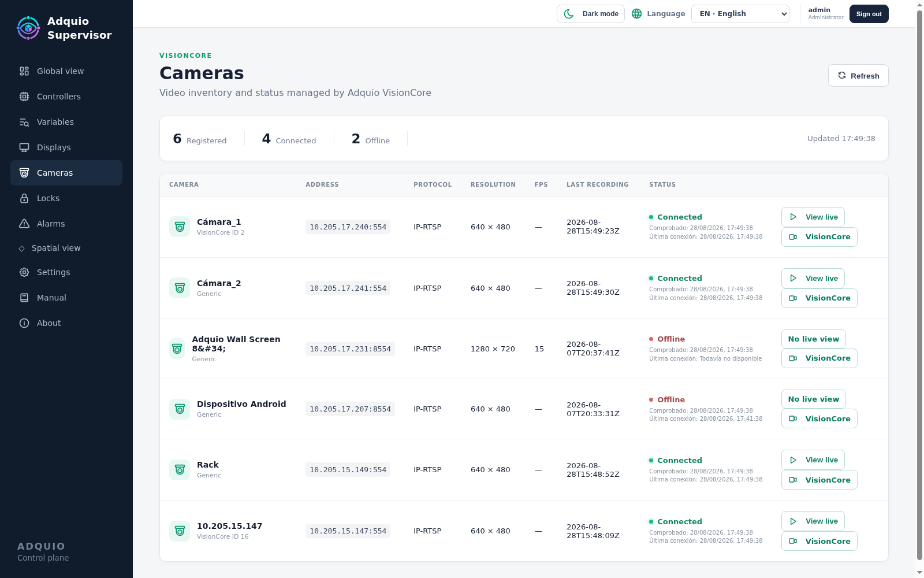View live feed for 10.205.15.147 camera
924x578 pixels.
click(813, 521)
